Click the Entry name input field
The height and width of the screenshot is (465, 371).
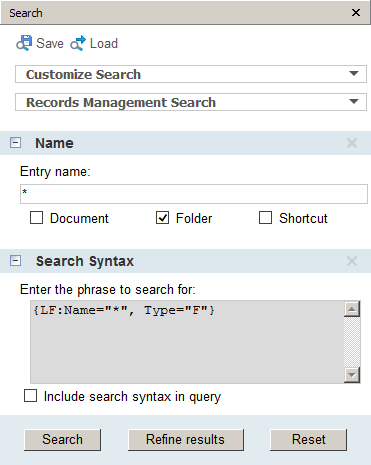tap(194, 194)
